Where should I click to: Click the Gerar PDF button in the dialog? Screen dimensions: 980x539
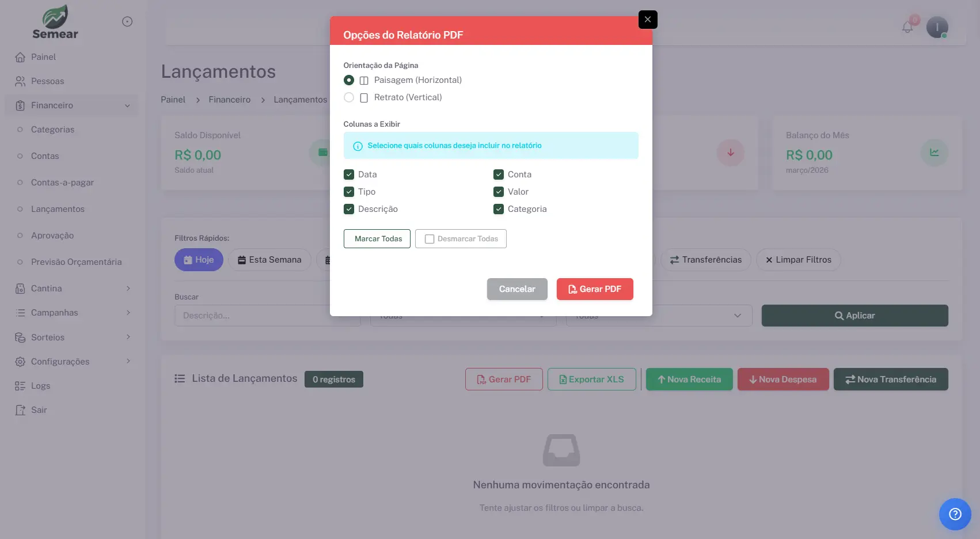(595, 289)
